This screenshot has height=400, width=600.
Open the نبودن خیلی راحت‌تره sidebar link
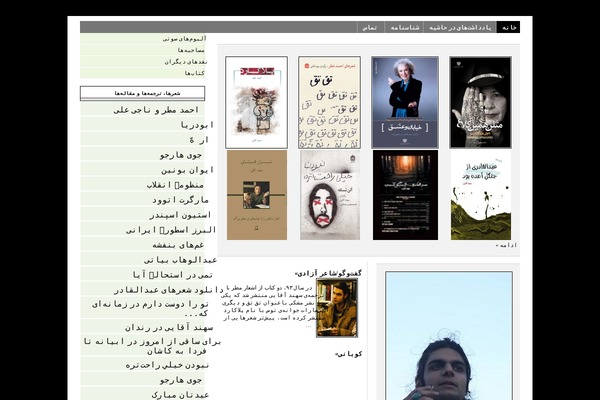167,365
